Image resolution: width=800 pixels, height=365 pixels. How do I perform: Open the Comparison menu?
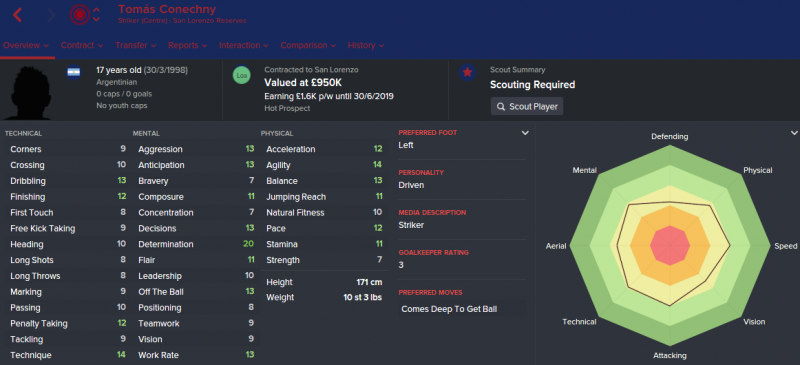[308, 45]
